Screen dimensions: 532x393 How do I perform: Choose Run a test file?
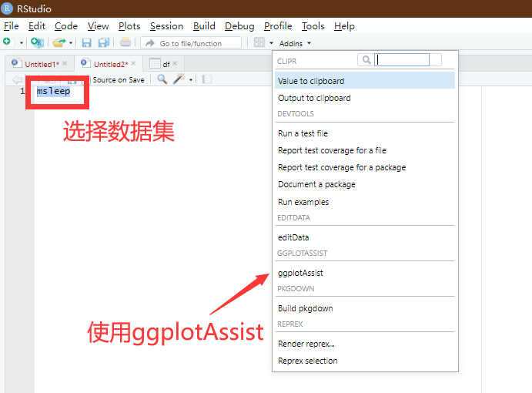365,133
